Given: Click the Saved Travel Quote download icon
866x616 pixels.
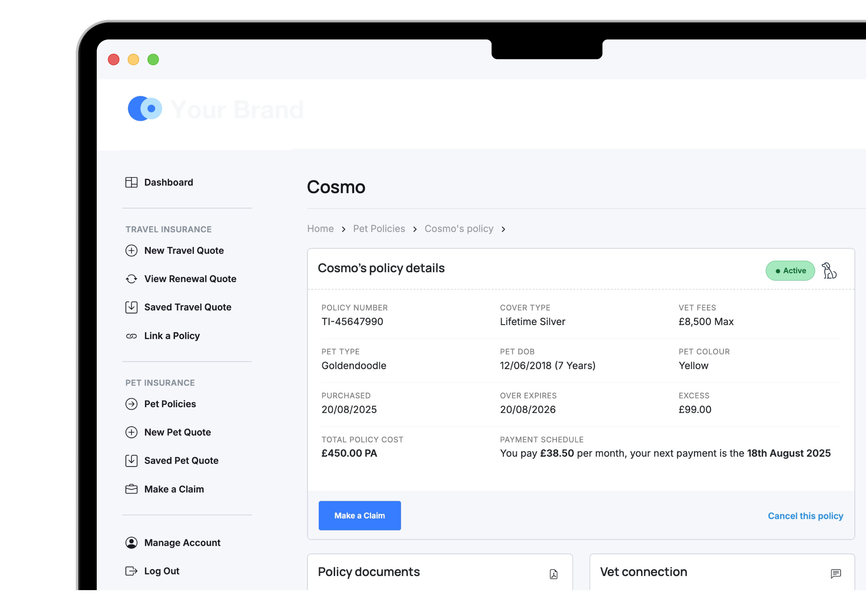Looking at the screenshot, I should (131, 307).
